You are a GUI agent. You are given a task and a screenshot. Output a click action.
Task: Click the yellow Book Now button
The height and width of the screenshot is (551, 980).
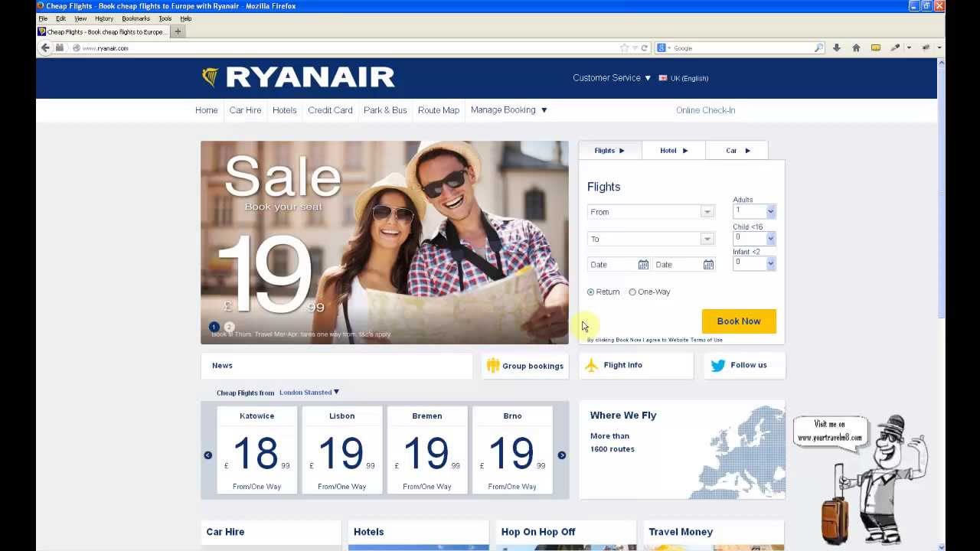point(739,321)
